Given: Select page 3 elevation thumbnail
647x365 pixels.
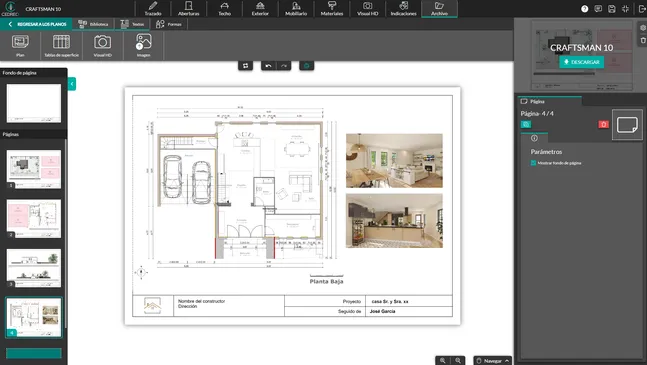Looking at the screenshot, I should [34, 268].
